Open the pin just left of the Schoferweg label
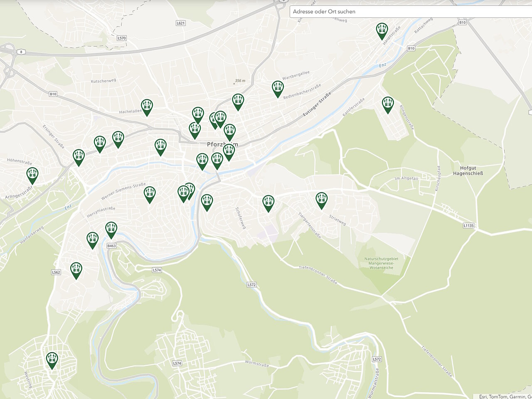 point(207,202)
